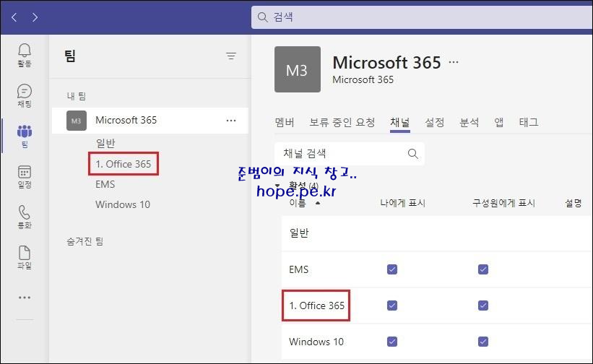Viewport: 593px width, 364px height.
Task: Open the Chat (채팅) icon
Action: [x=25, y=95]
